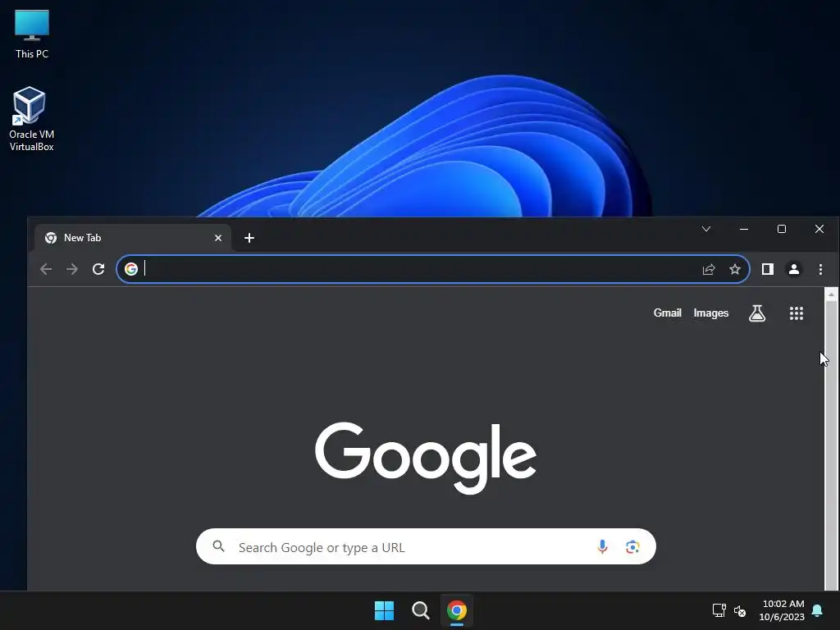Close the New Tab tab
This screenshot has width=840, height=630.
(218, 238)
